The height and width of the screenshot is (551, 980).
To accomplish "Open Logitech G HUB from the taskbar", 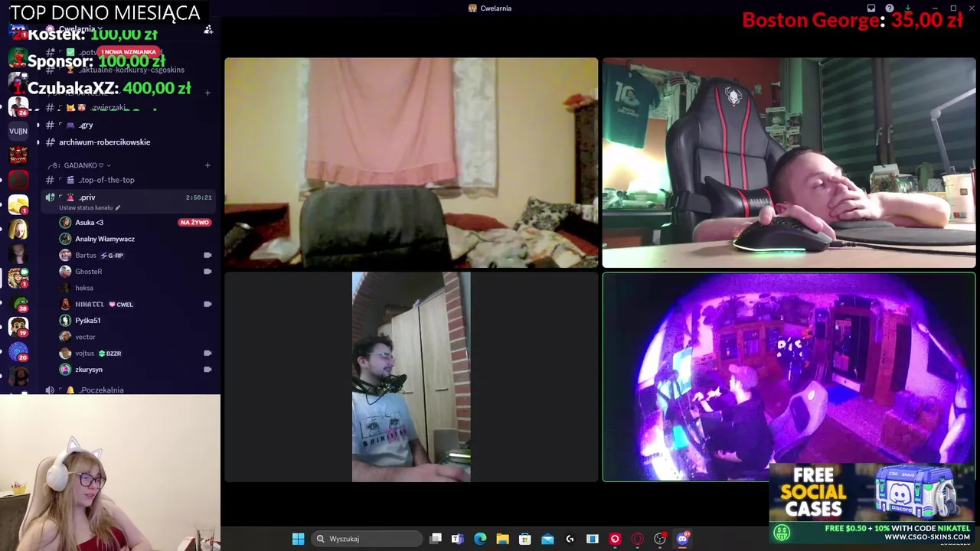I will pyautogui.click(x=570, y=539).
